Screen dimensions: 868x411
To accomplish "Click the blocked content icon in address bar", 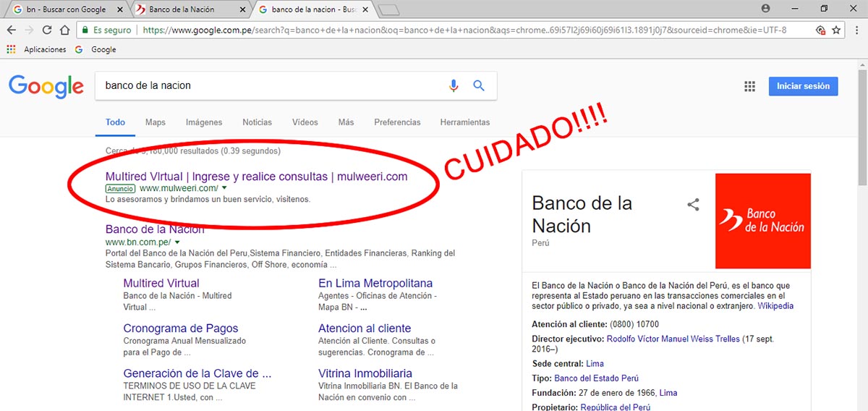I will (820, 30).
